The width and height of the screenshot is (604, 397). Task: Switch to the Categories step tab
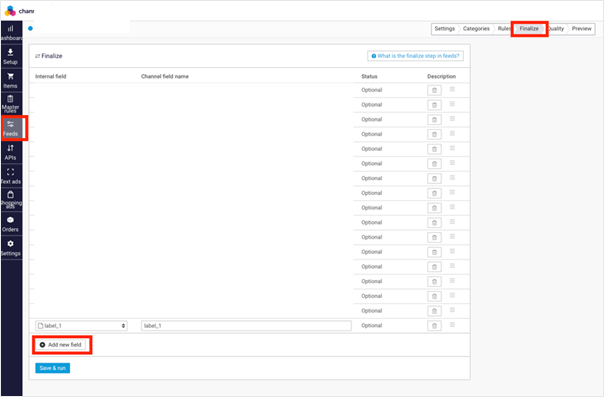point(476,28)
